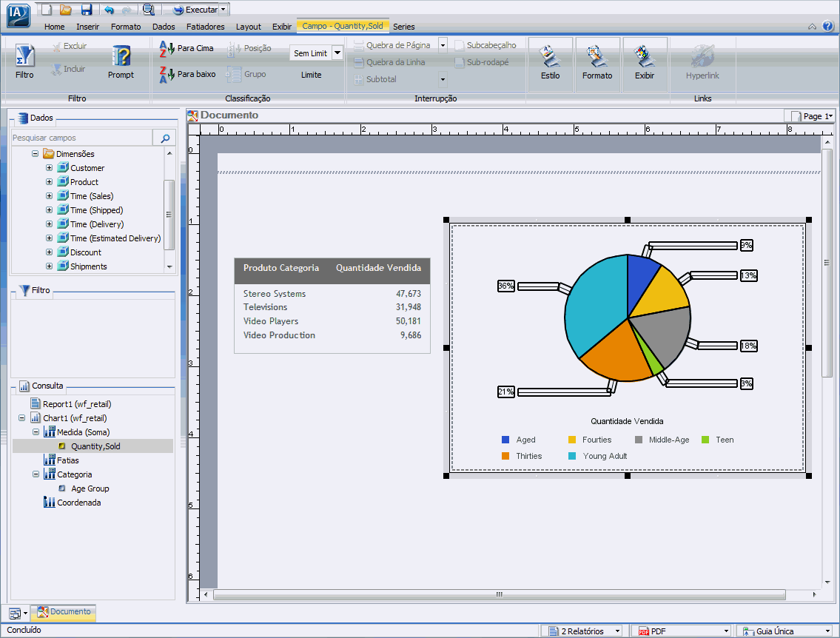Click the Filtro funnel icon

[24, 56]
